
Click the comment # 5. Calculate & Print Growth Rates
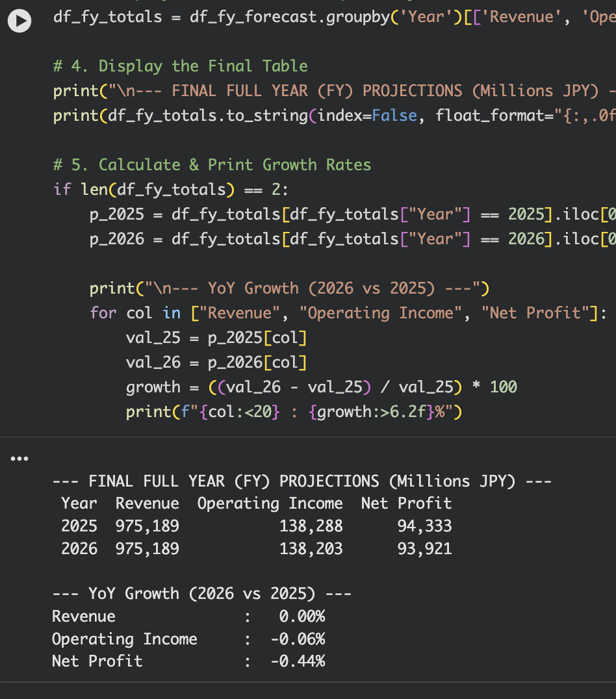[212, 164]
